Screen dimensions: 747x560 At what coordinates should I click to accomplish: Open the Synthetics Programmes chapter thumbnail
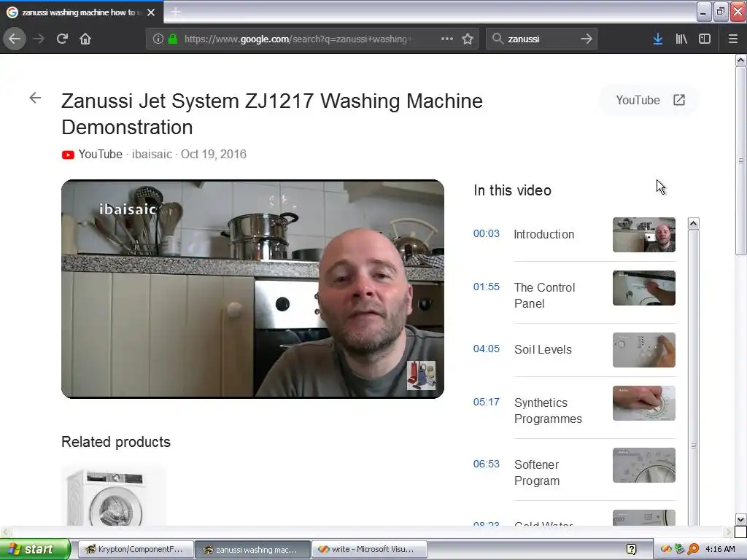[644, 403]
